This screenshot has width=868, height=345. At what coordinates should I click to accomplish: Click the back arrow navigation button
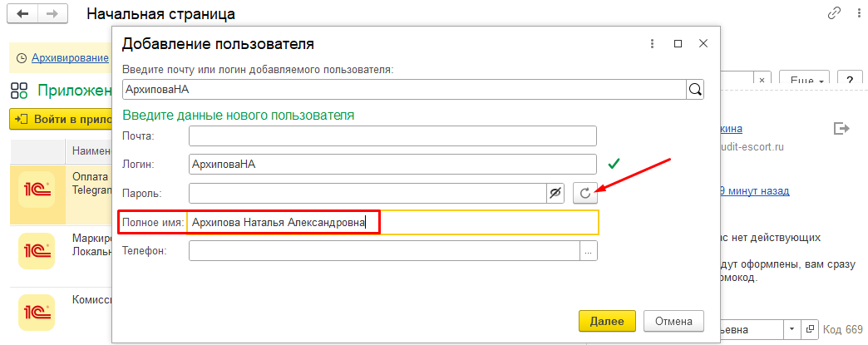pos(22,14)
